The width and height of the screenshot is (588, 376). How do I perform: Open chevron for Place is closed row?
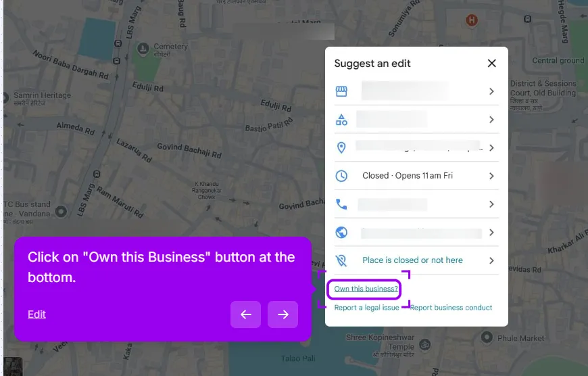491,260
